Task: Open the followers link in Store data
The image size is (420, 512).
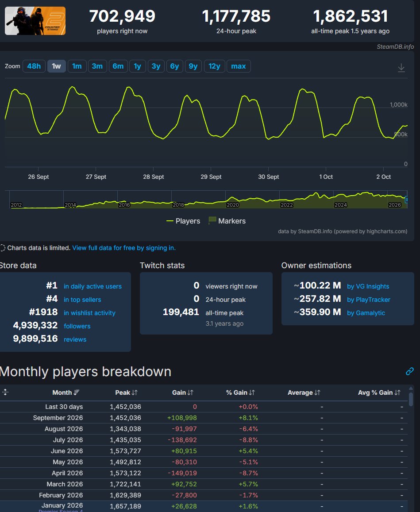Action: coord(77,326)
